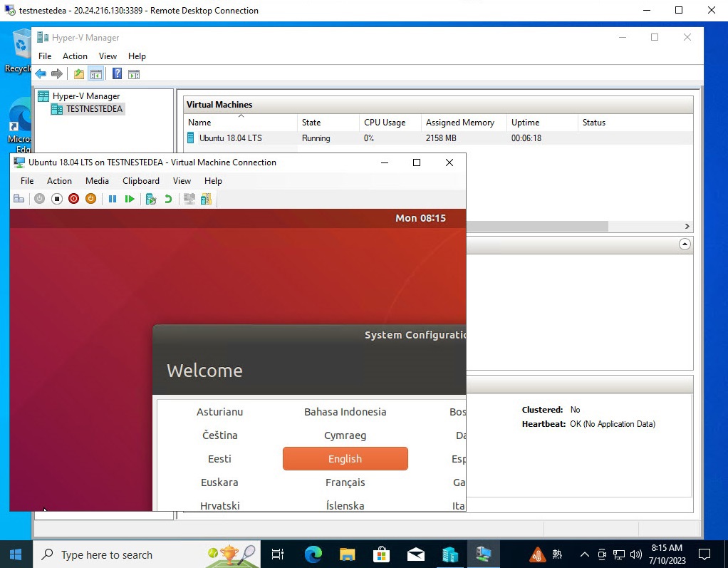Open Help menu in VM Connection window
Image resolution: width=728 pixels, height=568 pixels.
213,181
